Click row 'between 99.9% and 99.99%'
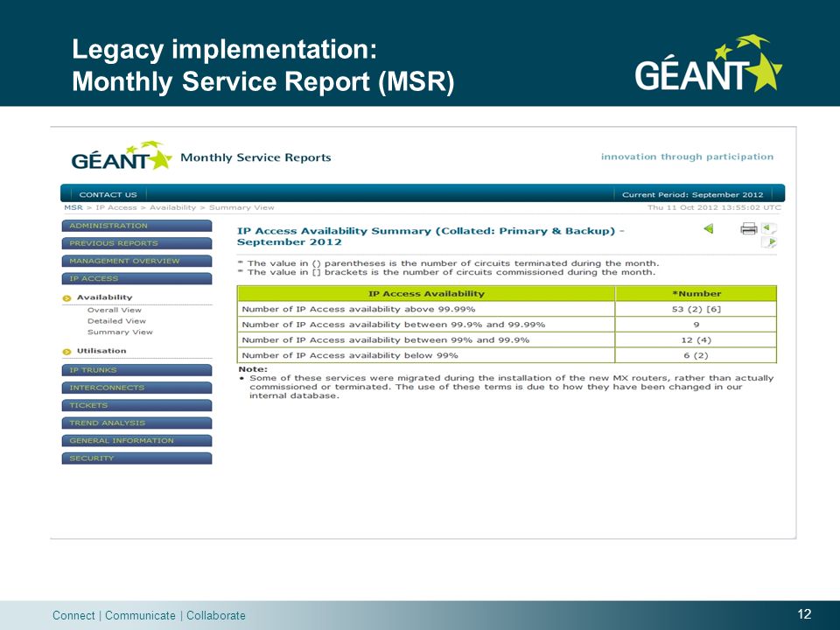 [507, 325]
